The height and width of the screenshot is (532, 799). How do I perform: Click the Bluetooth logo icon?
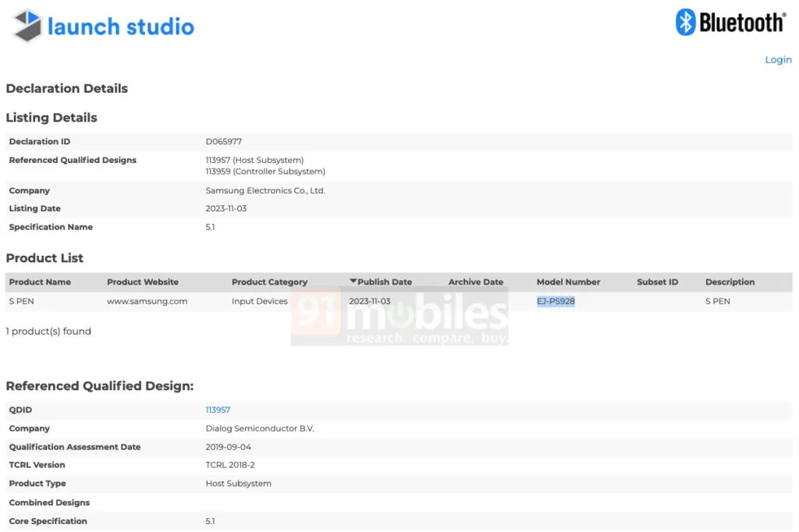(x=685, y=23)
